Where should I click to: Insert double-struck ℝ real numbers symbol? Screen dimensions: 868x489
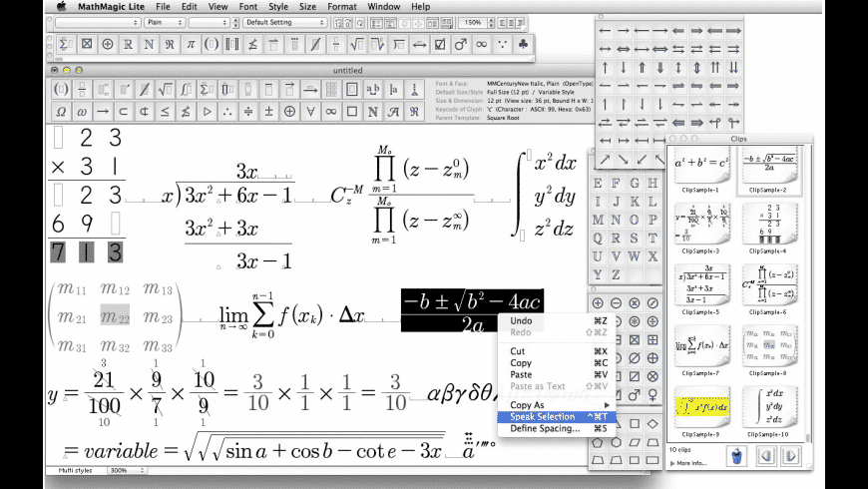pyautogui.click(x=128, y=44)
